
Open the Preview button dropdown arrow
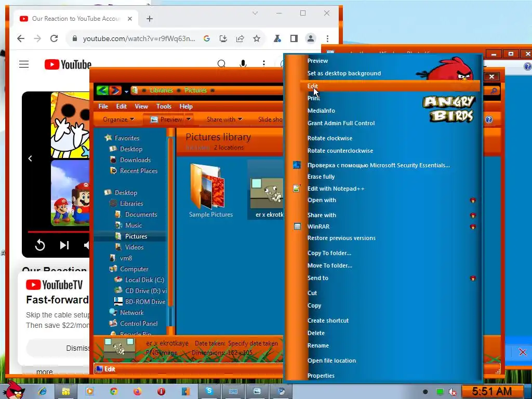pos(189,119)
